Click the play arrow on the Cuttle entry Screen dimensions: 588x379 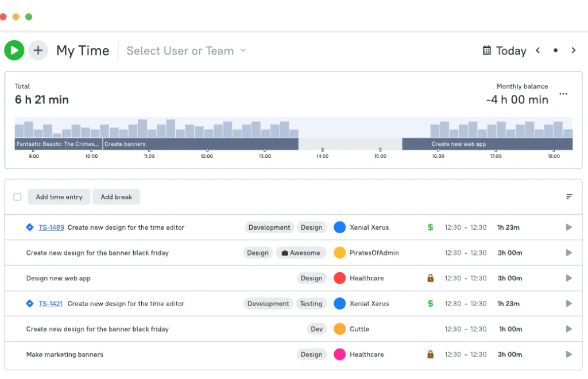click(x=568, y=329)
